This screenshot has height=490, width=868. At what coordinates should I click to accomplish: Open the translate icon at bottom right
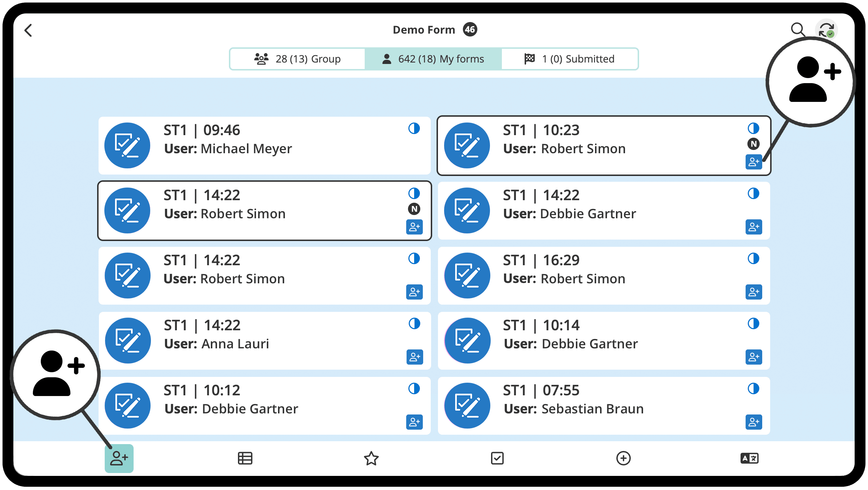coord(749,458)
